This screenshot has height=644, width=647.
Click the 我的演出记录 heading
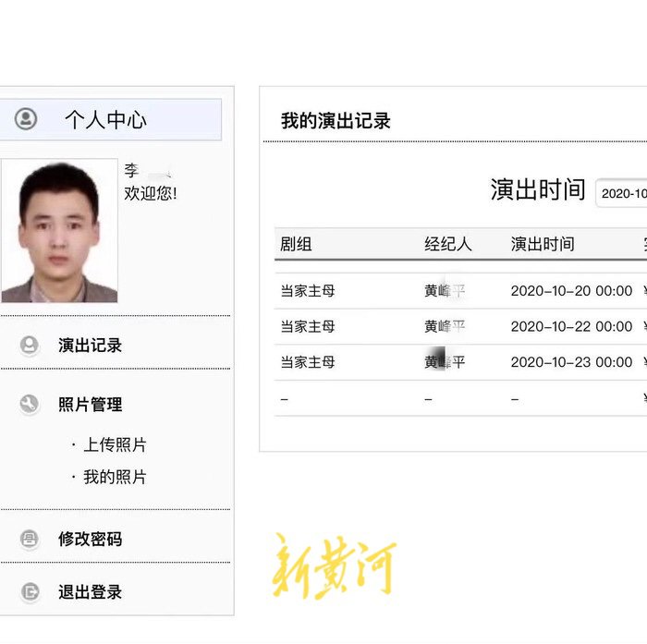tap(336, 121)
